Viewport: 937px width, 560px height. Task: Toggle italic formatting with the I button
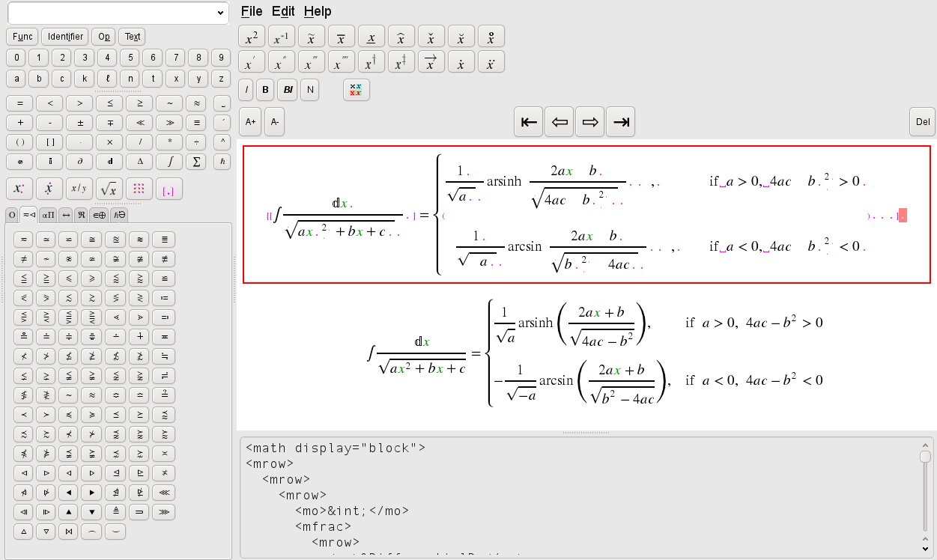coord(246,89)
